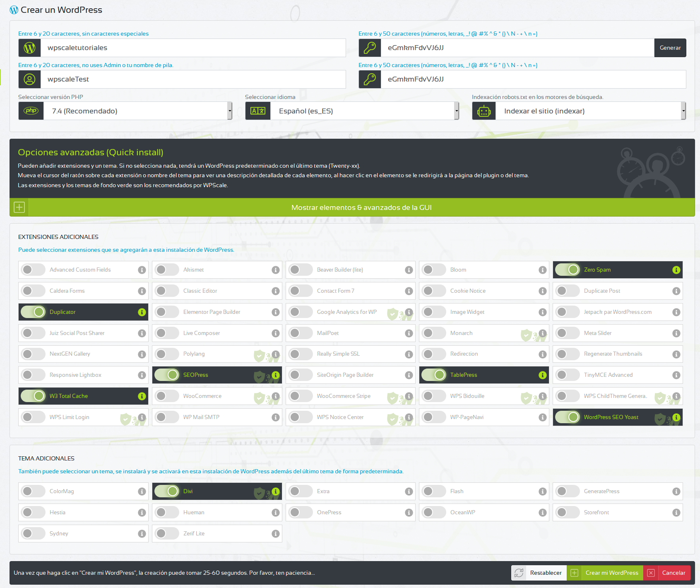Screen dimensions: 700x588
Task: Open info icon for TinyMCE Advanced
Action: [x=676, y=375]
